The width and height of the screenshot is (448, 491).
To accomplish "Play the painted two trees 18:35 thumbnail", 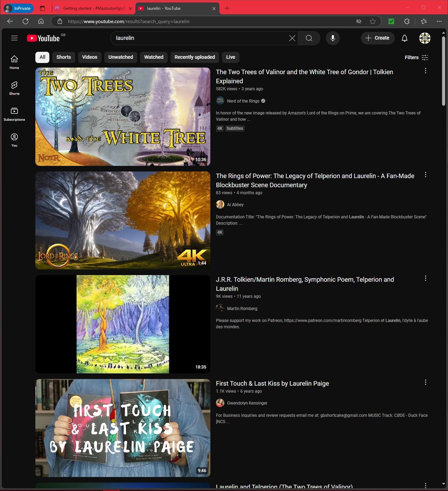I will [123, 324].
